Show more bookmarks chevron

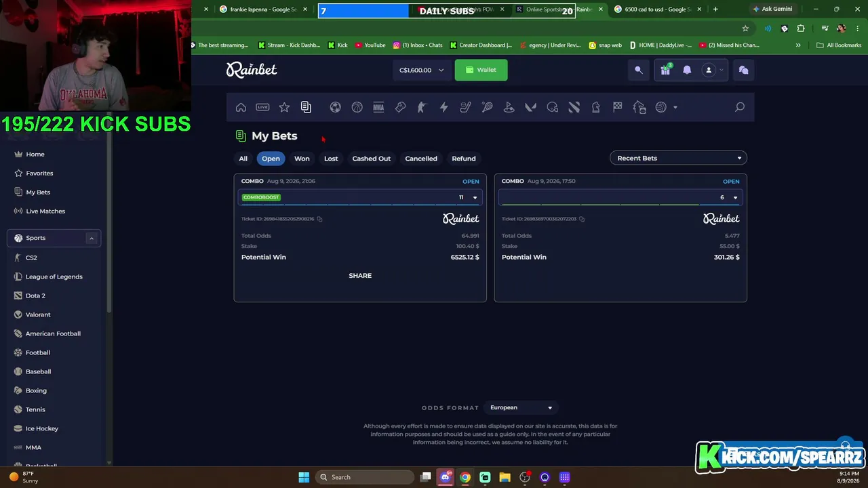point(798,45)
